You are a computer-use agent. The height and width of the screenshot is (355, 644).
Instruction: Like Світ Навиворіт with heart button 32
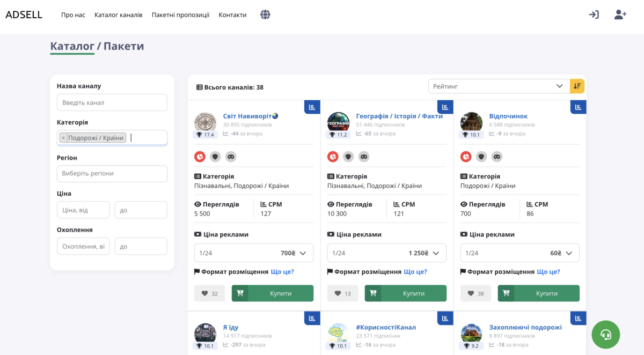click(210, 293)
